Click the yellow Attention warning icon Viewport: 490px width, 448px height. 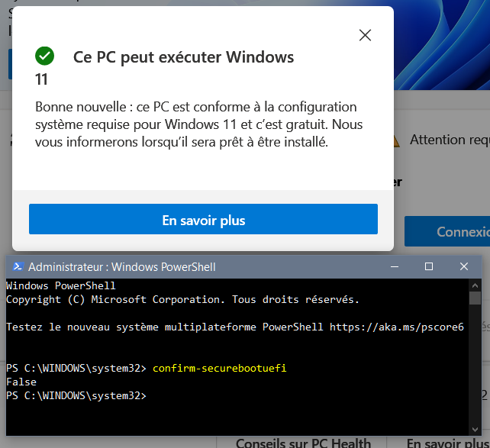395,140
